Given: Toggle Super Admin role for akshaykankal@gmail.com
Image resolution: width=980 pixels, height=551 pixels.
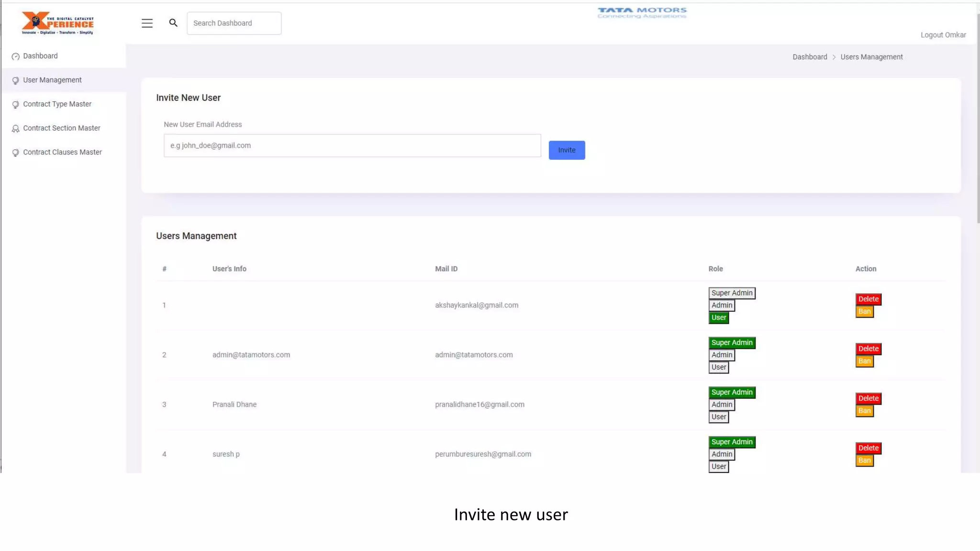Looking at the screenshot, I should [732, 293].
